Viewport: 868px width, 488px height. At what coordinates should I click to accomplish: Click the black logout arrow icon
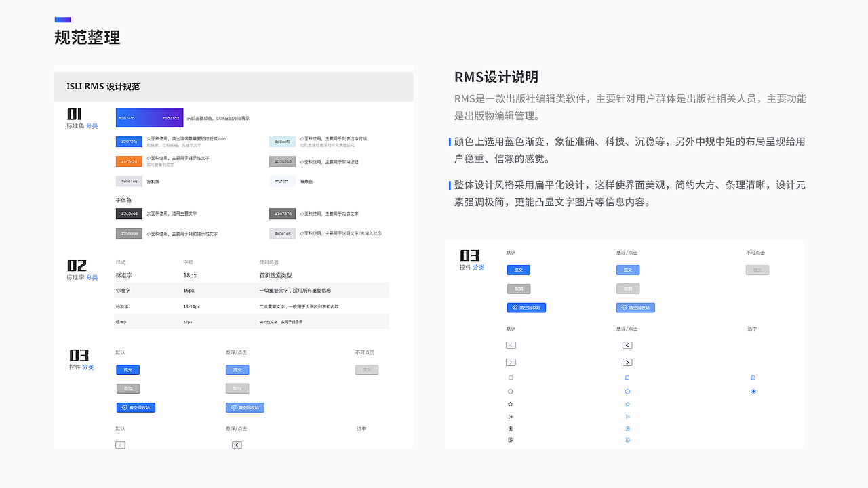511,416
